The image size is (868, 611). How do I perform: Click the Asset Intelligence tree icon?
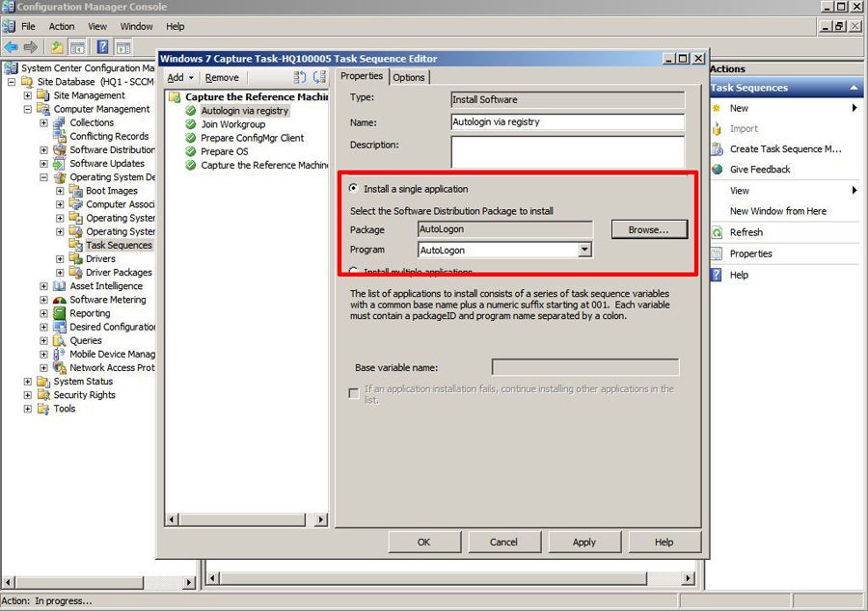(59, 286)
